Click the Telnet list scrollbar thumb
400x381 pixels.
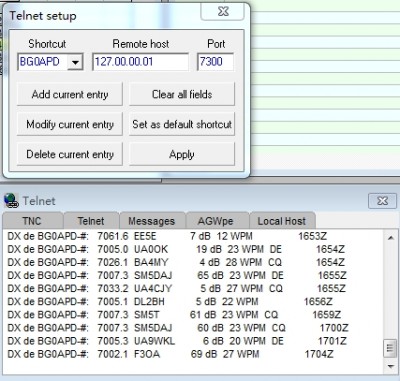tap(390, 348)
